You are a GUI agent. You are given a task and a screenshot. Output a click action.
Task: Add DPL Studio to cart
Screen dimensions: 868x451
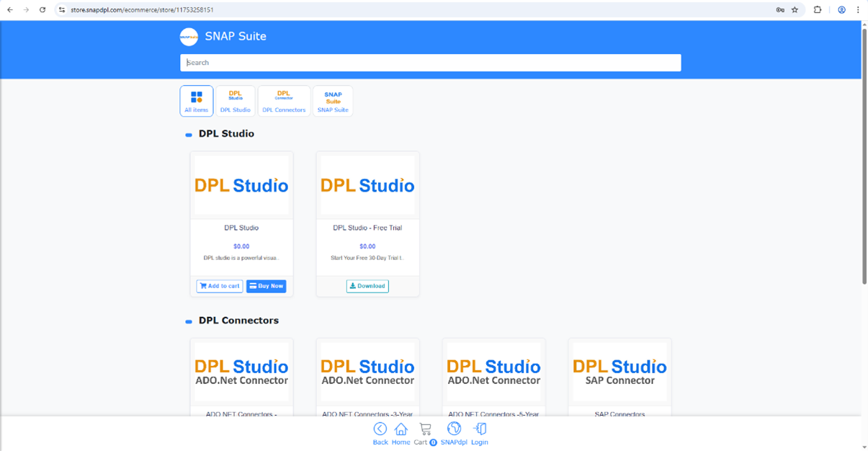coord(220,286)
